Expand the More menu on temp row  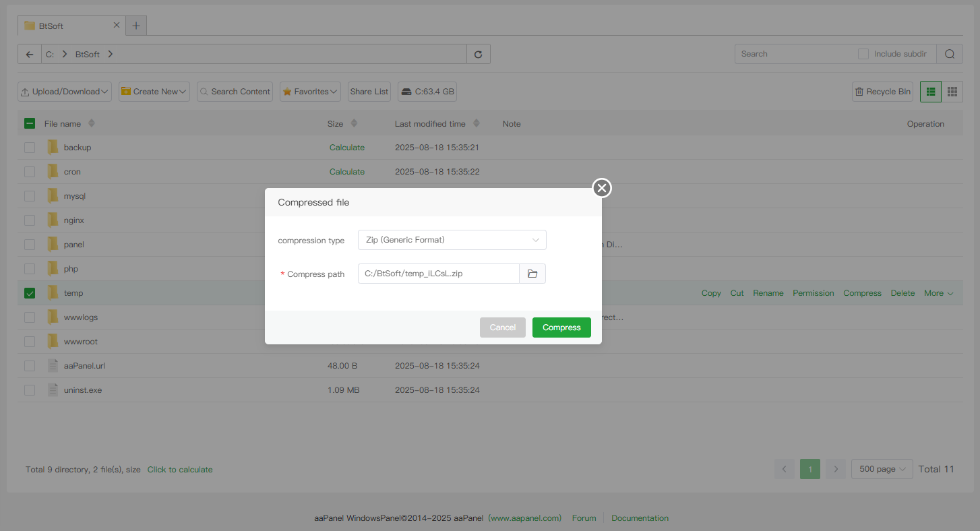[938, 293]
